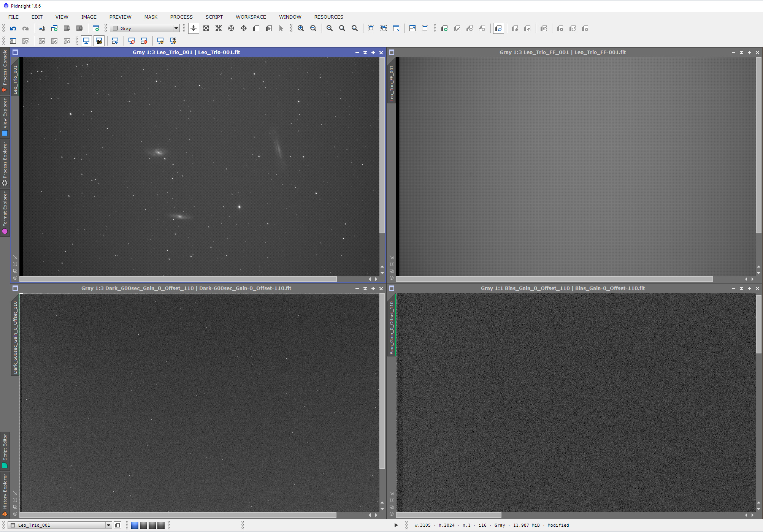Toggle the blue first workspace button

tap(135, 525)
